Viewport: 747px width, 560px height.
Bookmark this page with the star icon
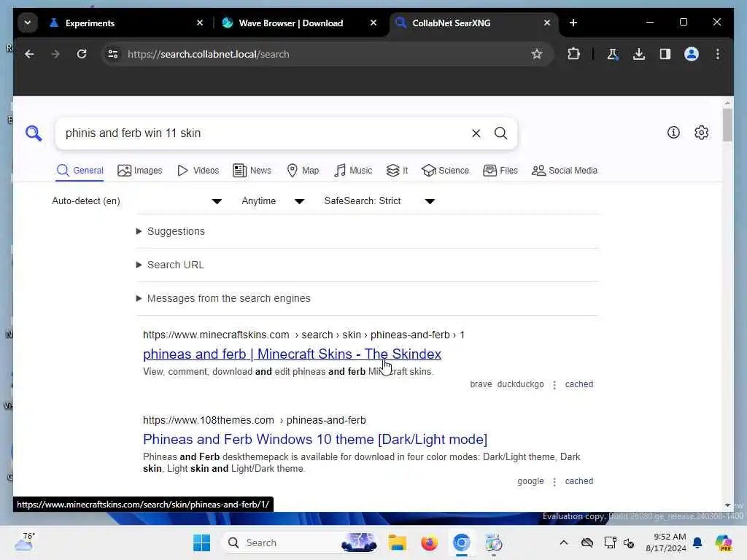point(537,54)
